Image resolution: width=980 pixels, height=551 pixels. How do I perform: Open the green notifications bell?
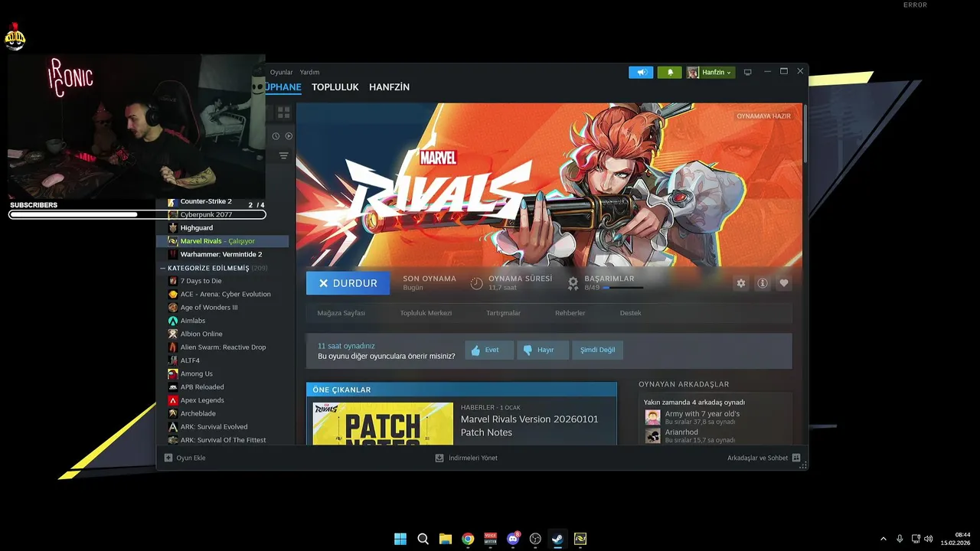tap(670, 72)
